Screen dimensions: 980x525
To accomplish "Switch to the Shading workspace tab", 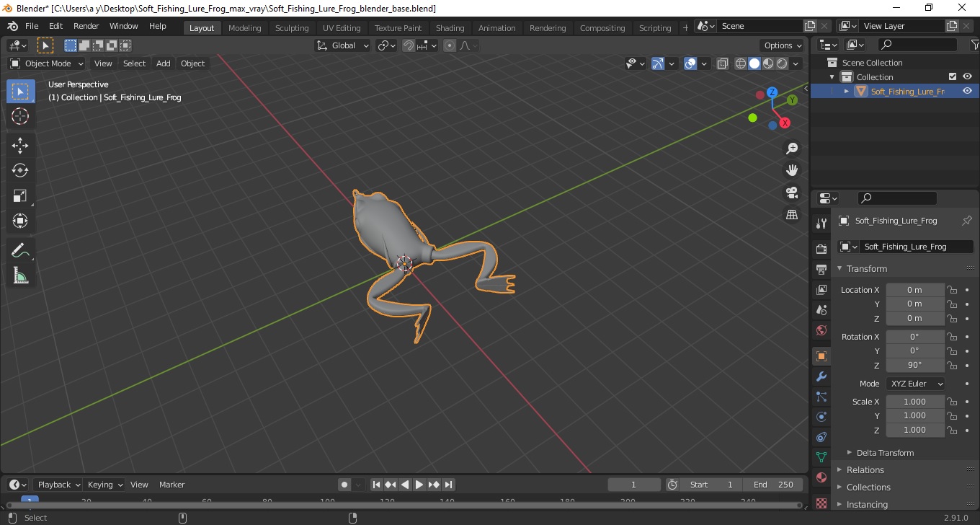I will [450, 28].
